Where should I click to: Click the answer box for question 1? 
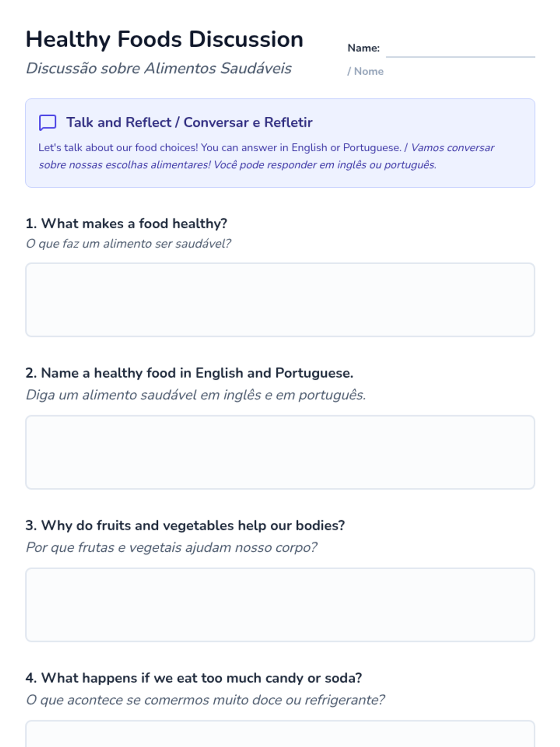click(x=280, y=299)
